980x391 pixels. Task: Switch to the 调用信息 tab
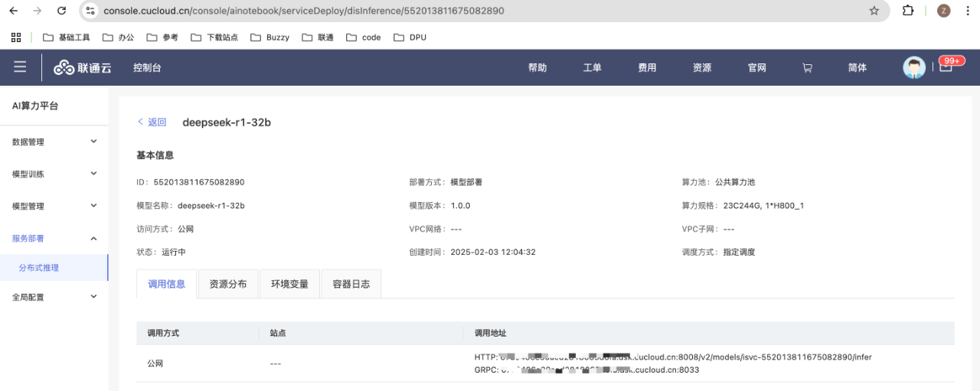pyautogui.click(x=166, y=284)
